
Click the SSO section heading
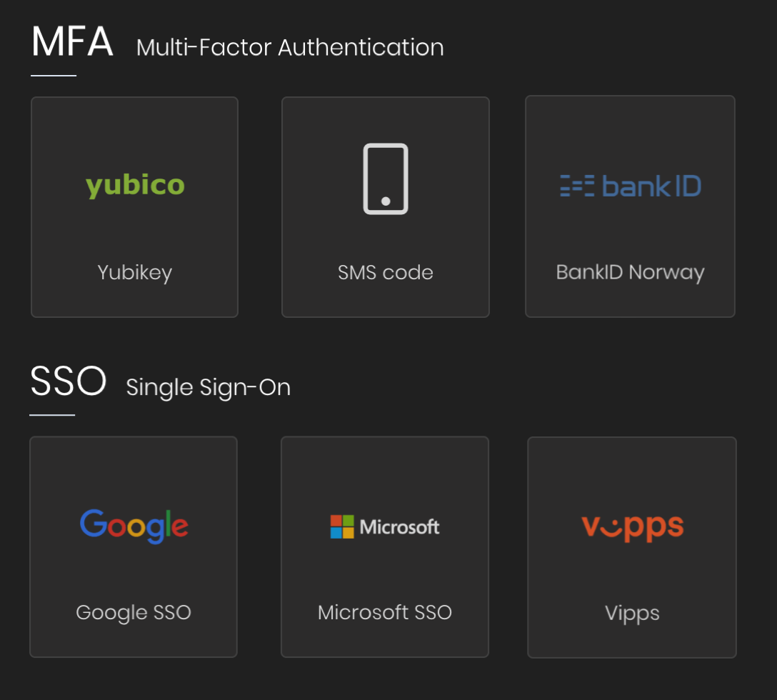(x=69, y=382)
